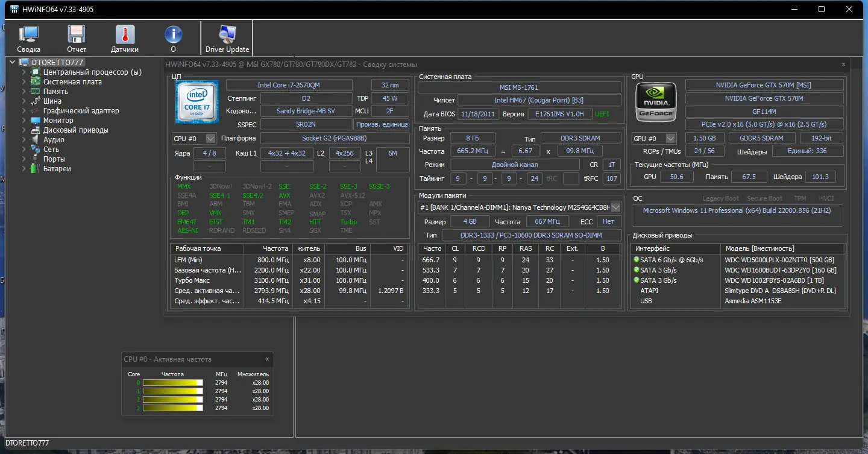Click the UEFI label next to BIOS version
This screenshot has width=868, height=454.
pyautogui.click(x=602, y=114)
